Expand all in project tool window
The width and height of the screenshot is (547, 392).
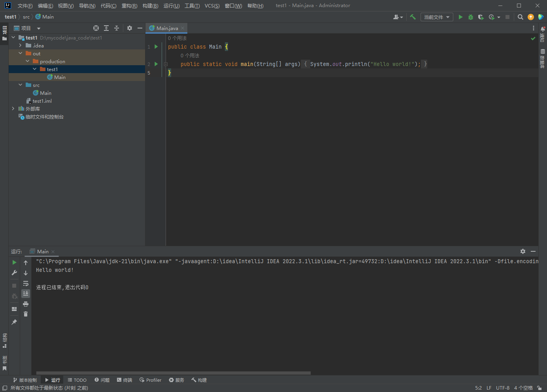106,28
